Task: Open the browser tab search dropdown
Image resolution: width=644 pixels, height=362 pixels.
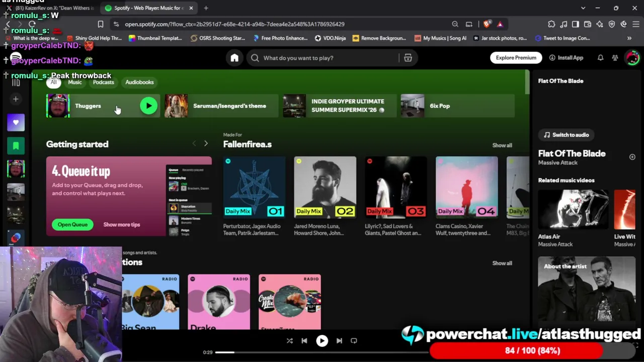Action: 583,8
